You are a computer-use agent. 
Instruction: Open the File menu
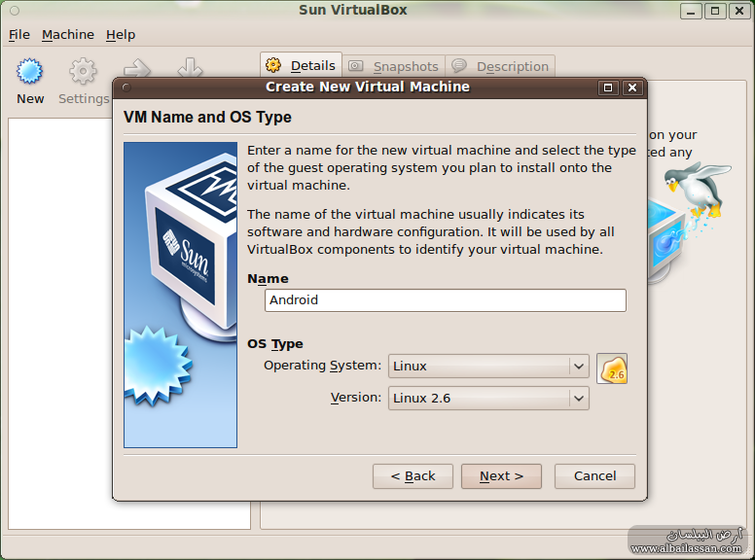(19, 35)
